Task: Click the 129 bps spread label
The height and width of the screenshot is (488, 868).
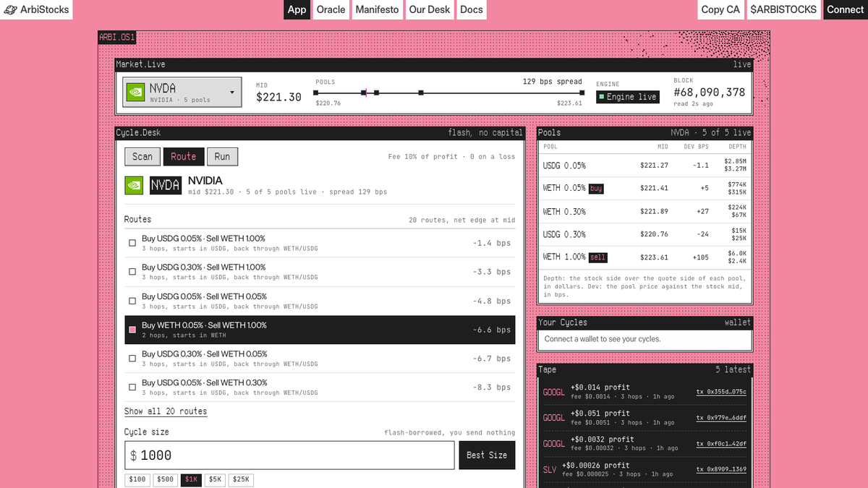Action: (x=553, y=82)
